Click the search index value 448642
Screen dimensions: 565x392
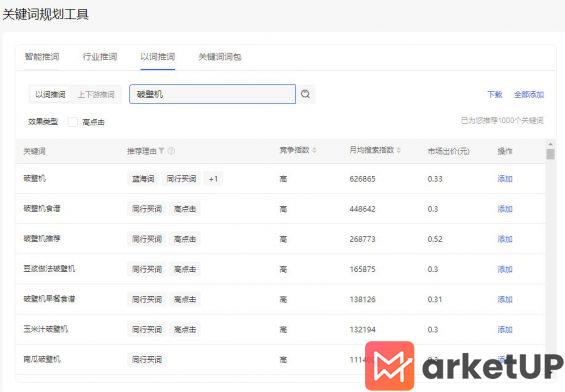pos(362,209)
